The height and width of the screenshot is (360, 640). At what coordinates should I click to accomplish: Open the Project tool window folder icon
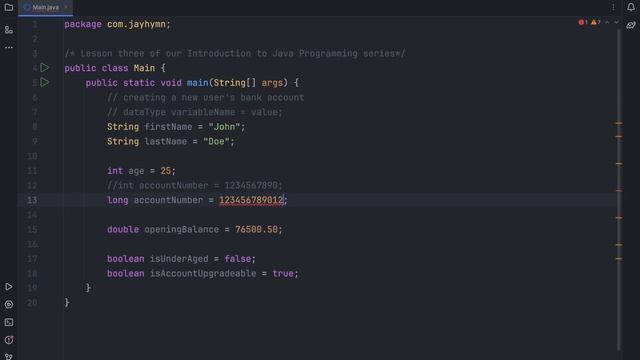tap(9, 7)
